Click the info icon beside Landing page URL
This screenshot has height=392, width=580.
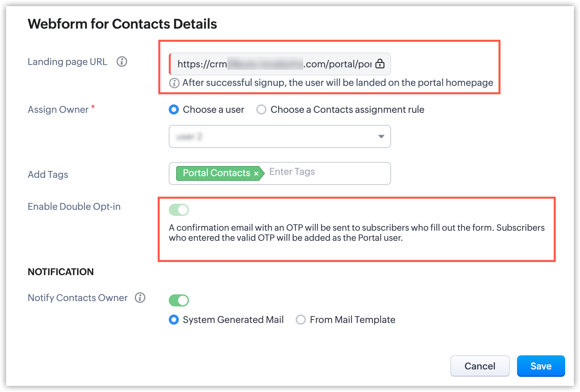point(122,62)
